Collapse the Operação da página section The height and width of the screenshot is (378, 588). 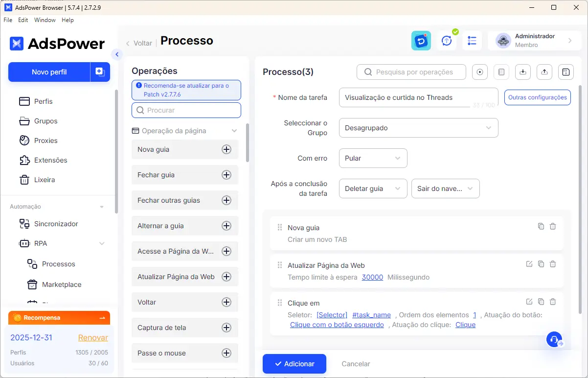click(234, 131)
